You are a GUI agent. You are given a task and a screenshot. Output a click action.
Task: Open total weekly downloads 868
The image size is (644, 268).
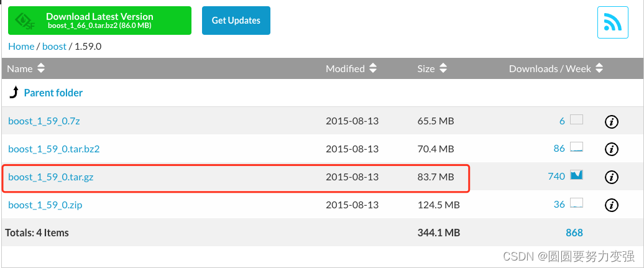[x=574, y=233]
